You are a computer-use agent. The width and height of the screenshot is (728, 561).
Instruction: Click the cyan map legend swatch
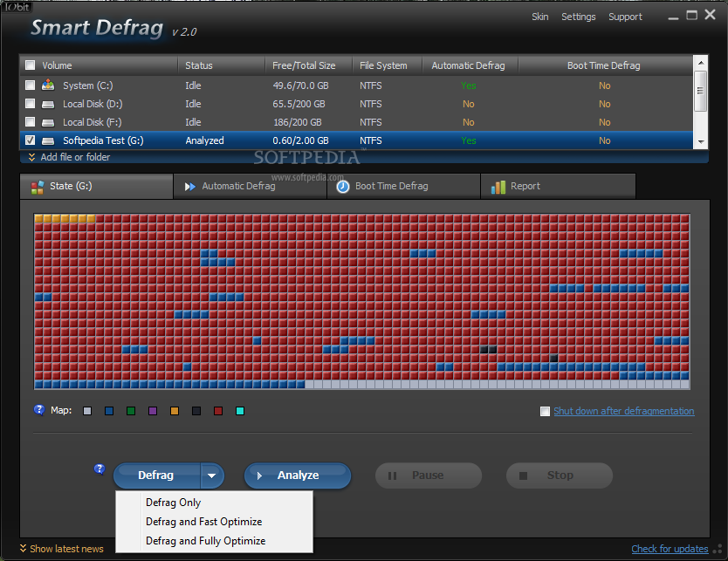[x=240, y=411]
